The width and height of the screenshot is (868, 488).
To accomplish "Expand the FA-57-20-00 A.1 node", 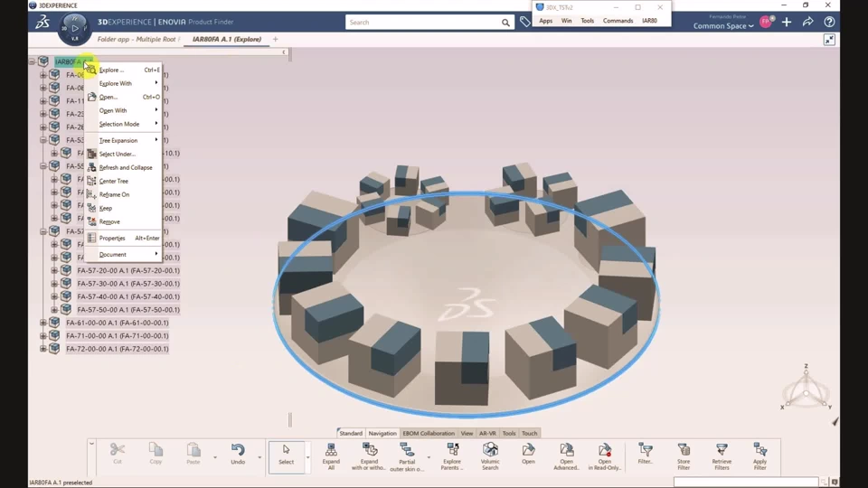I will pyautogui.click(x=54, y=270).
